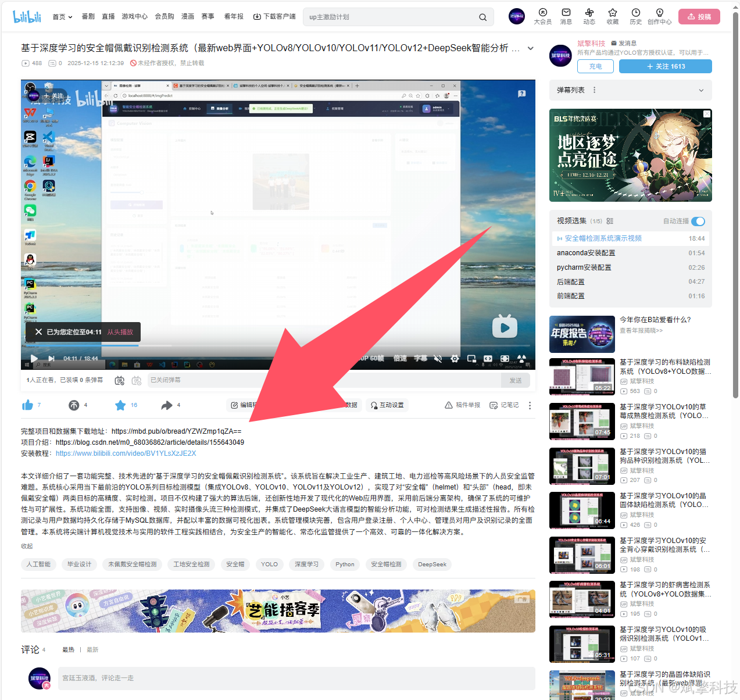Click the search magnifier icon

pos(482,17)
